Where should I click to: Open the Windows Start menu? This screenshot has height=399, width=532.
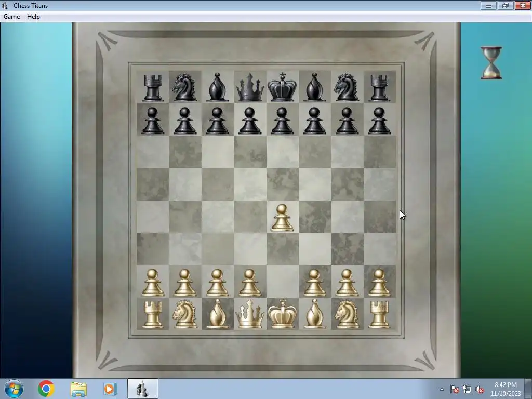[14, 389]
